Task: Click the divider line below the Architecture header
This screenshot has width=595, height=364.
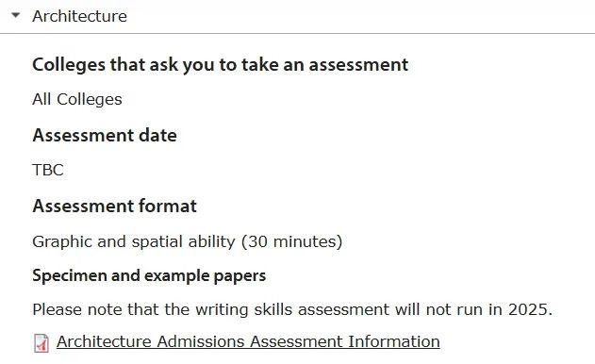Action: click(x=298, y=33)
